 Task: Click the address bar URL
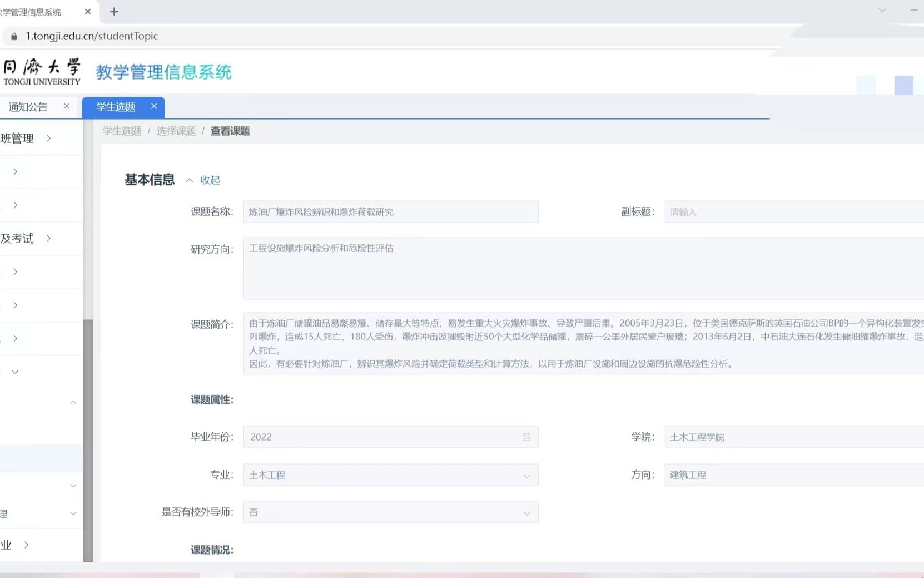tap(92, 36)
